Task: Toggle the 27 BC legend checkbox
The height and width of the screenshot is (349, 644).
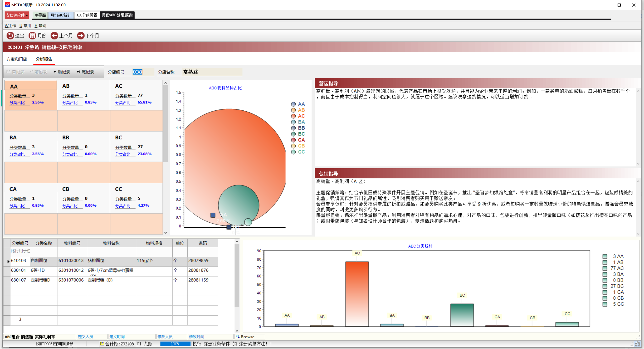Action: pos(605,286)
